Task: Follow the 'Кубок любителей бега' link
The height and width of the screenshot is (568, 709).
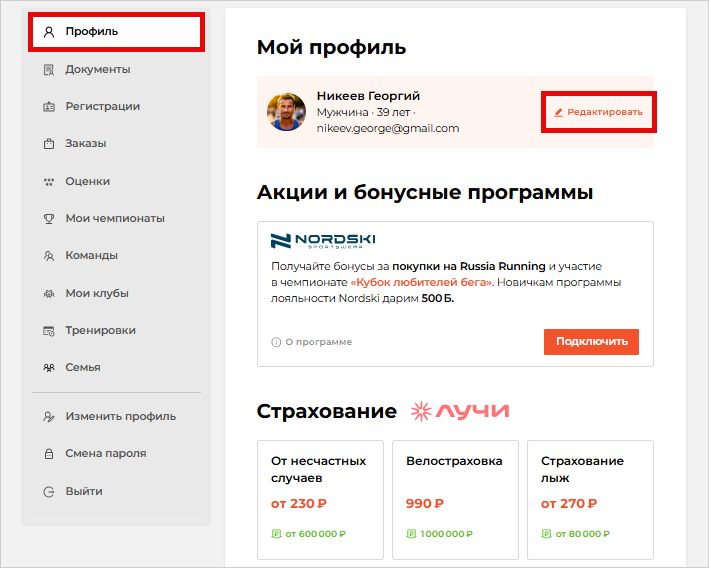Action: [x=434, y=283]
